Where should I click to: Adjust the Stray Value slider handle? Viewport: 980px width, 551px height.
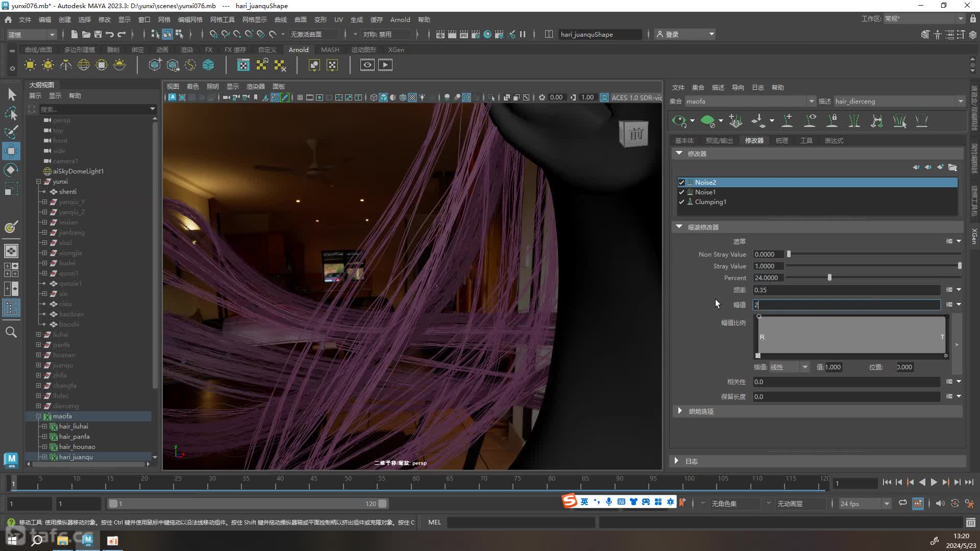pyautogui.click(x=960, y=266)
